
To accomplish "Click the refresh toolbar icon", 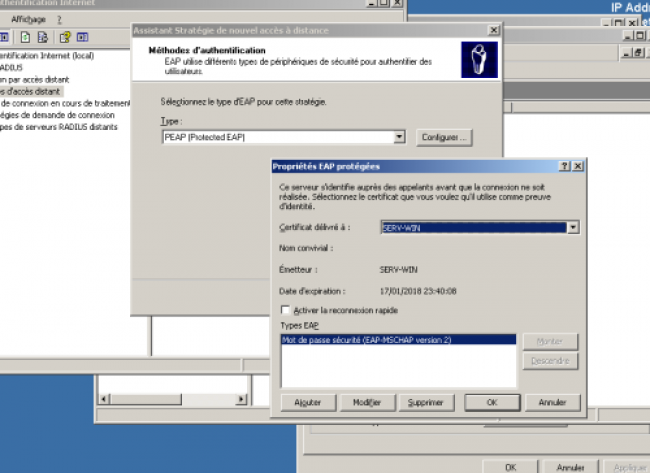I will tap(25, 38).
